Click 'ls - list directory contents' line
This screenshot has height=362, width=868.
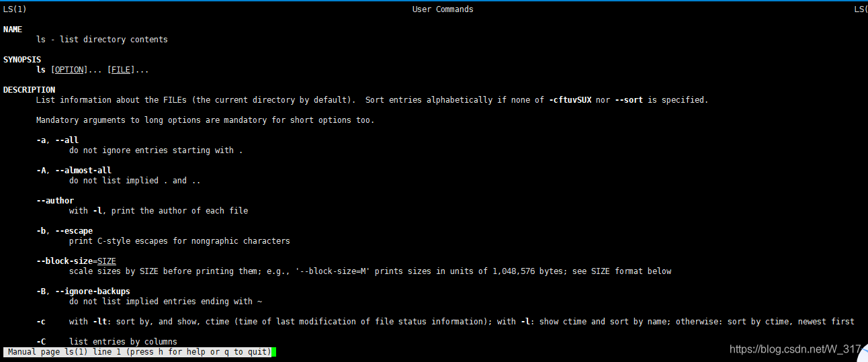(102, 40)
